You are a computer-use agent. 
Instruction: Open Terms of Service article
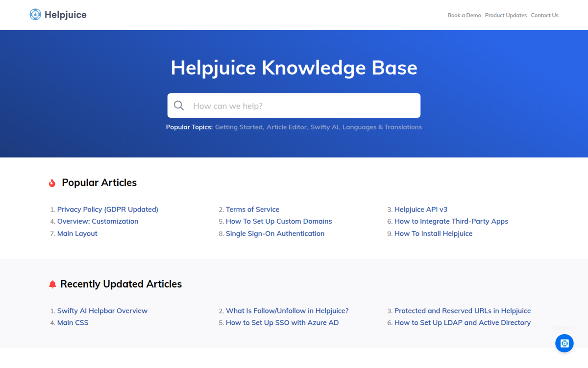tap(252, 210)
